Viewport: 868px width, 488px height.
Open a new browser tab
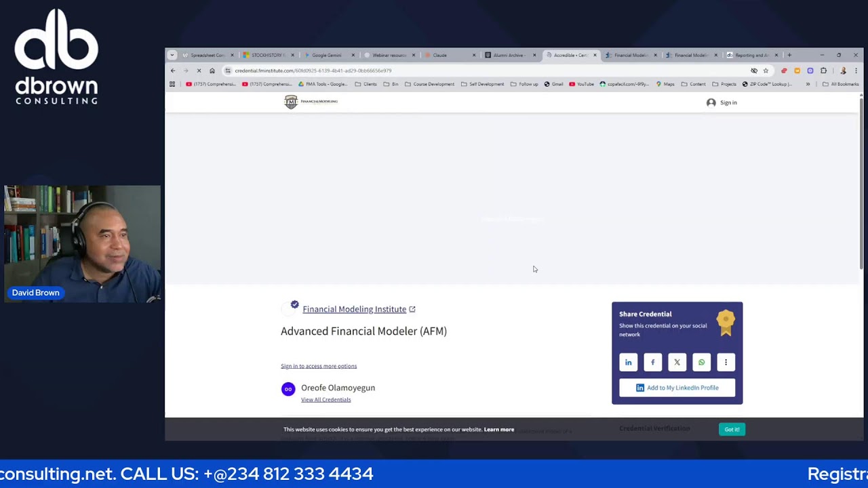[x=789, y=55]
